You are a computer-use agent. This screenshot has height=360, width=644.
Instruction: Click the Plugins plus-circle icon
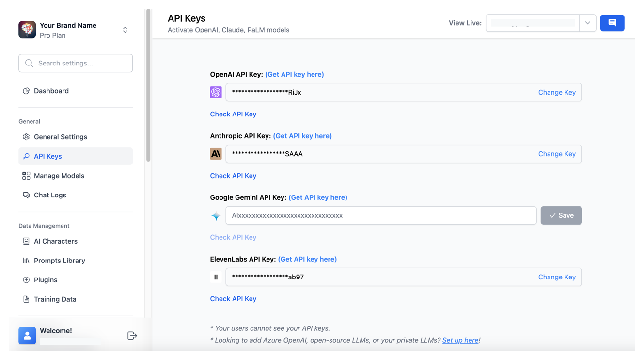(x=26, y=280)
